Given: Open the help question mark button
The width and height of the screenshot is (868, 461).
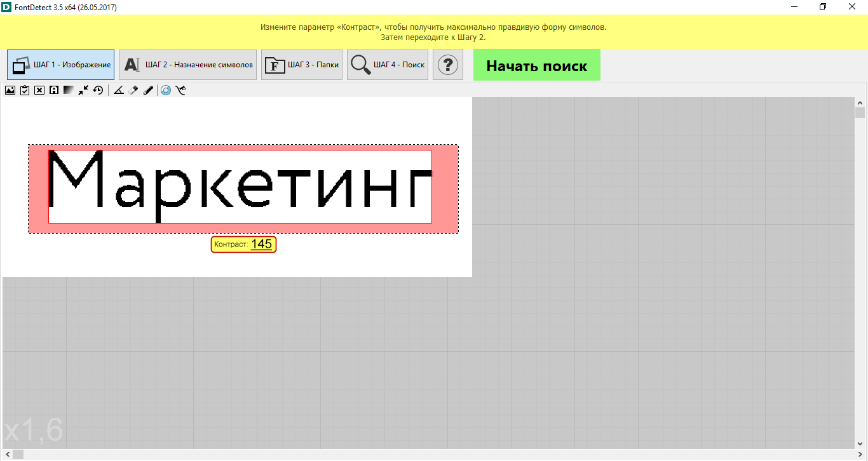Looking at the screenshot, I should tap(448, 65).
